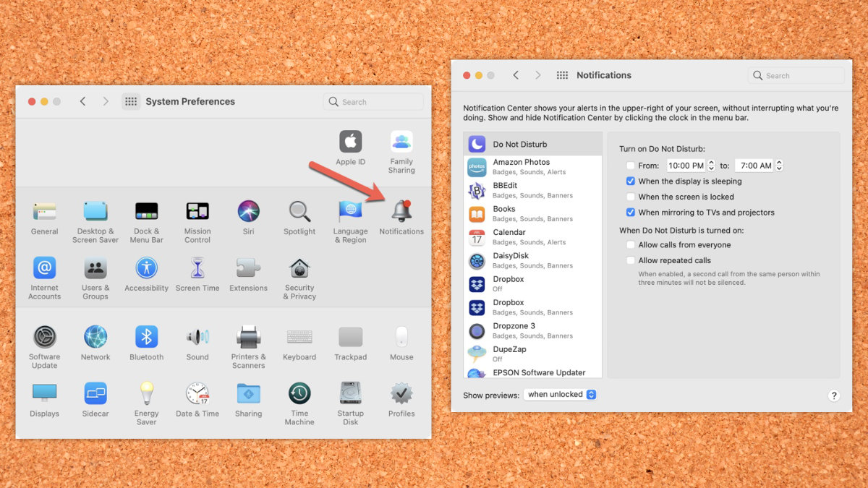The image size is (868, 488).
Task: Open Show previews dropdown
Action: 561,395
